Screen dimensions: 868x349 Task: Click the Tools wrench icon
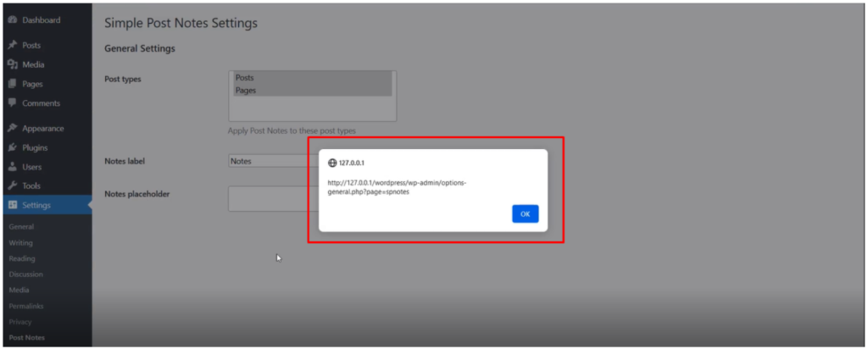click(x=13, y=186)
